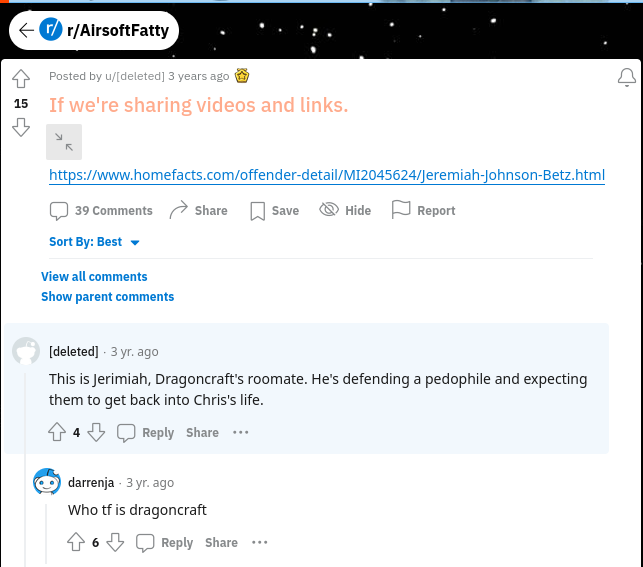Expand View all comments
Viewport: 643px width, 567px height.
point(94,276)
